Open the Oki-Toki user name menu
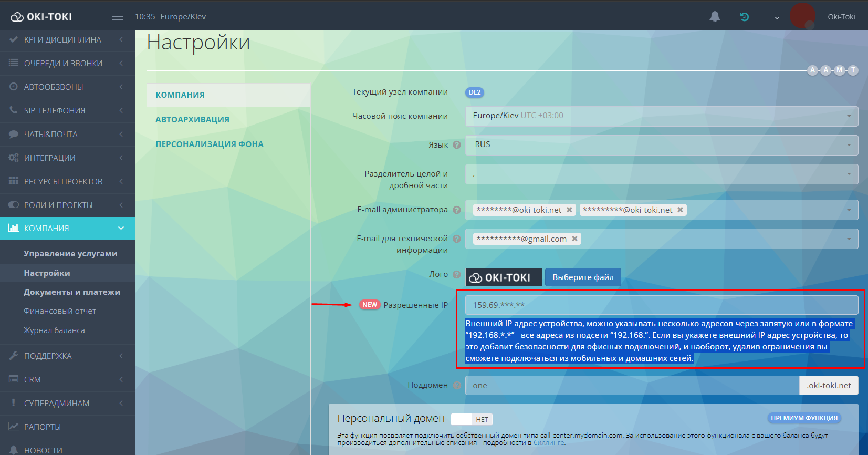Image resolution: width=868 pixels, height=455 pixels. pos(841,17)
